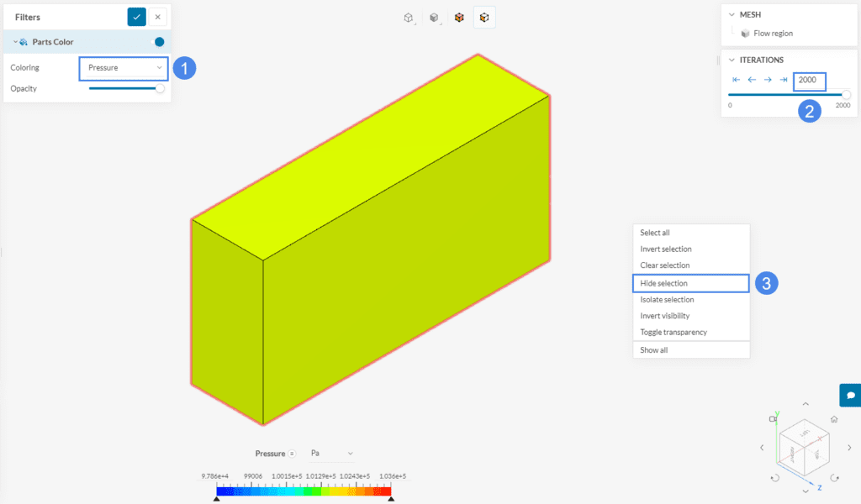Screen dimensions: 861x504
Task: Open the Pa units dropdown
Action: point(331,453)
